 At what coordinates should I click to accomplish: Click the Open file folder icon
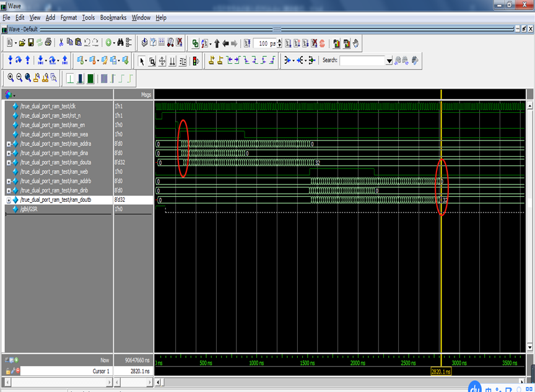point(22,43)
